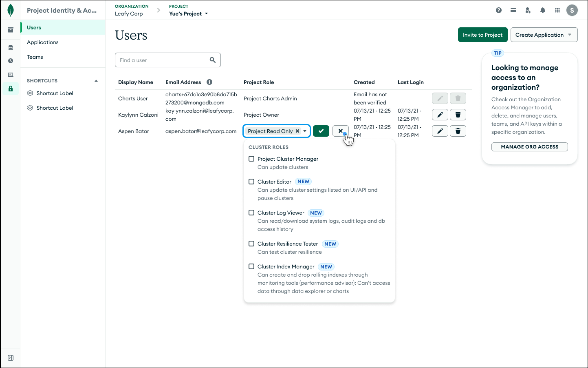Click the Email Address info icon
588x368 pixels.
click(x=209, y=82)
